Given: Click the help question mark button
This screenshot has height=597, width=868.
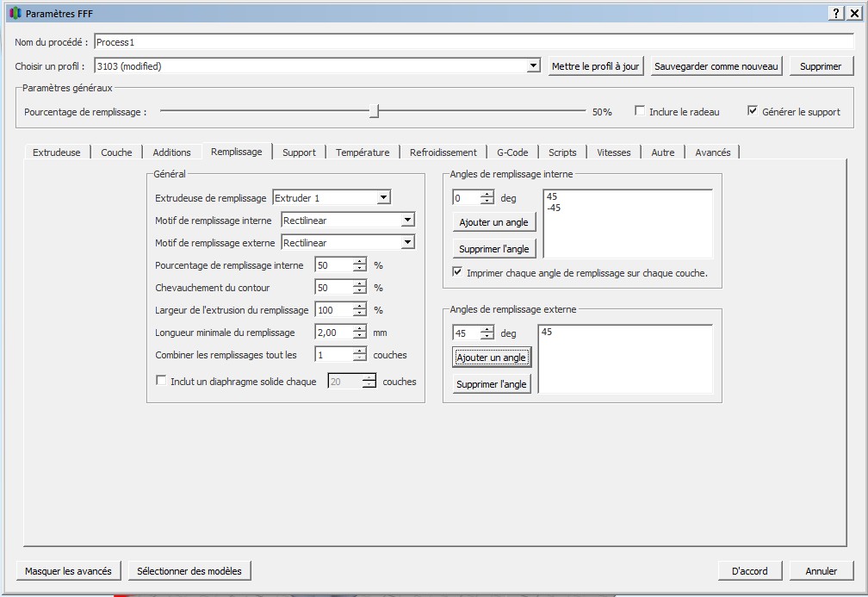Looking at the screenshot, I should tap(836, 13).
